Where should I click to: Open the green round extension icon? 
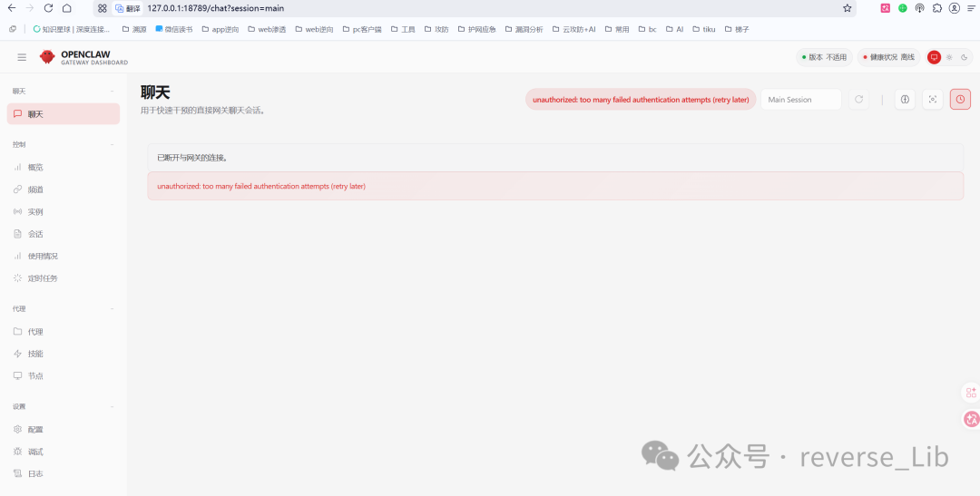point(903,8)
